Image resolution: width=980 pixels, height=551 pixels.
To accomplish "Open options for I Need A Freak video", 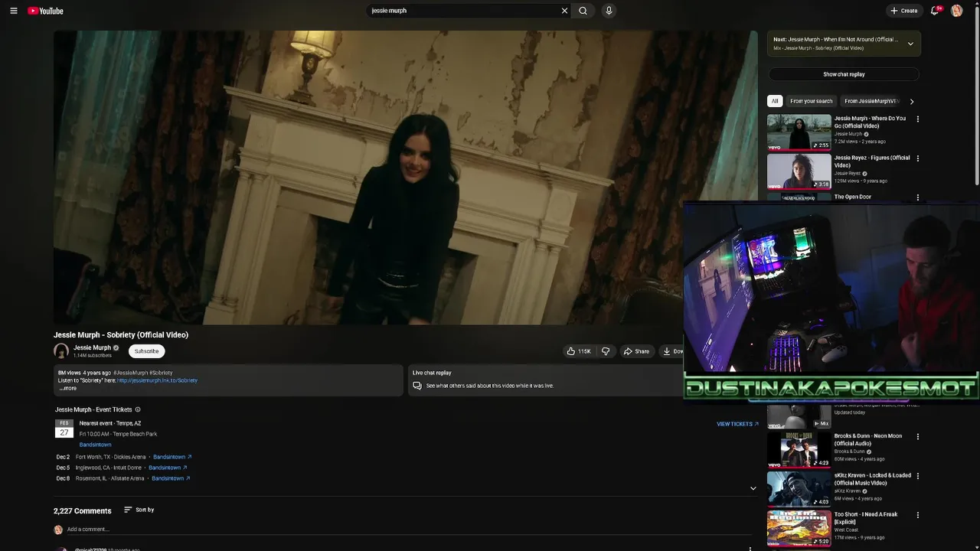I will pyautogui.click(x=918, y=515).
